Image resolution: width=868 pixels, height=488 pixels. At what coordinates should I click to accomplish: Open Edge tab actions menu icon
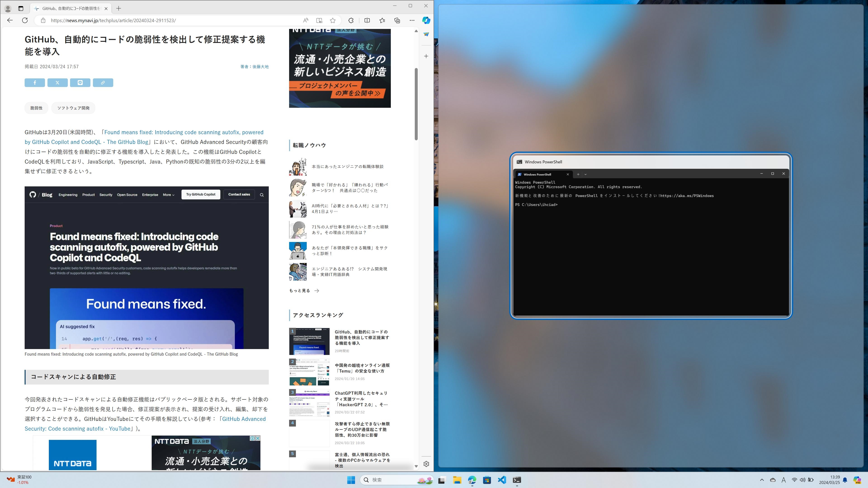click(21, 8)
